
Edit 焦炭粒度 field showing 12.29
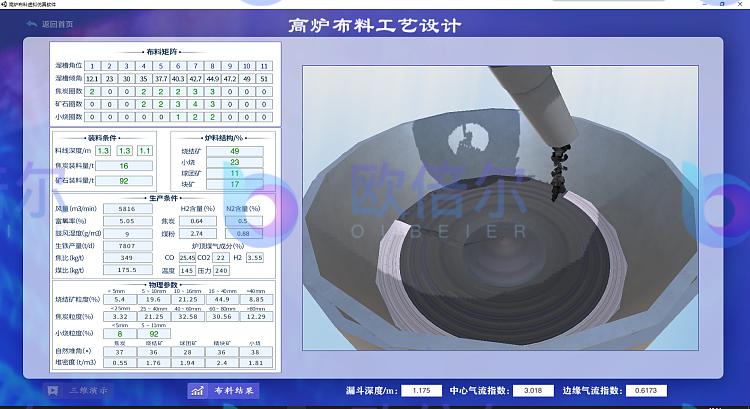256,317
